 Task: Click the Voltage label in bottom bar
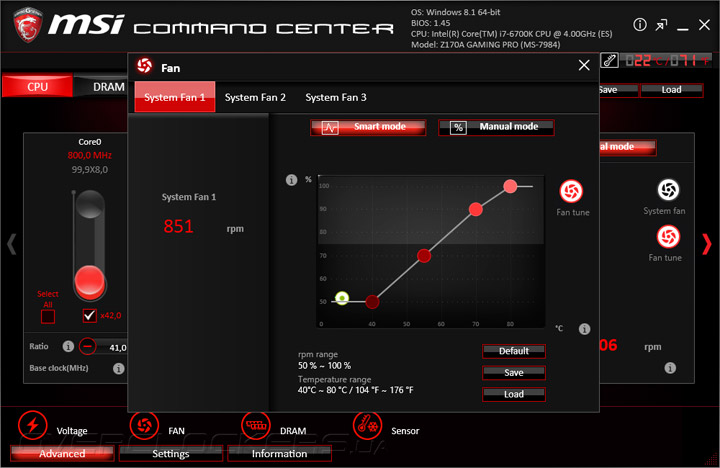pyautogui.click(x=72, y=431)
